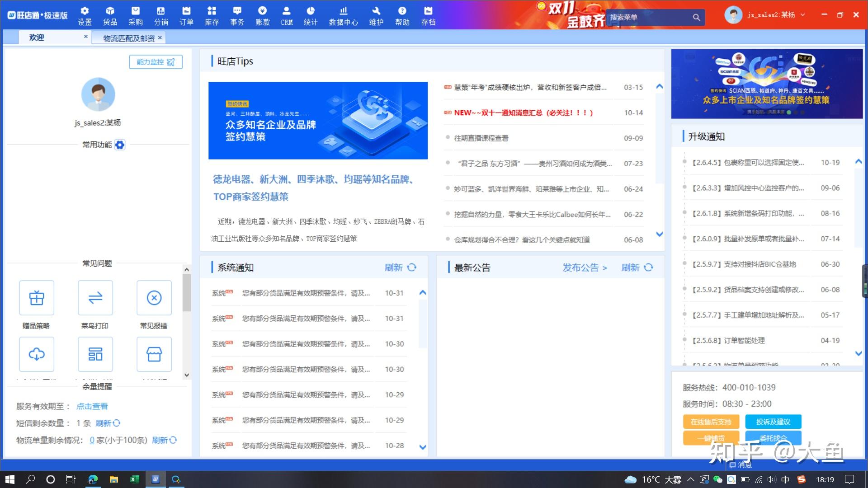Open the 设置 settings menu icon
The height and width of the screenshot is (488, 868).
(x=85, y=16)
